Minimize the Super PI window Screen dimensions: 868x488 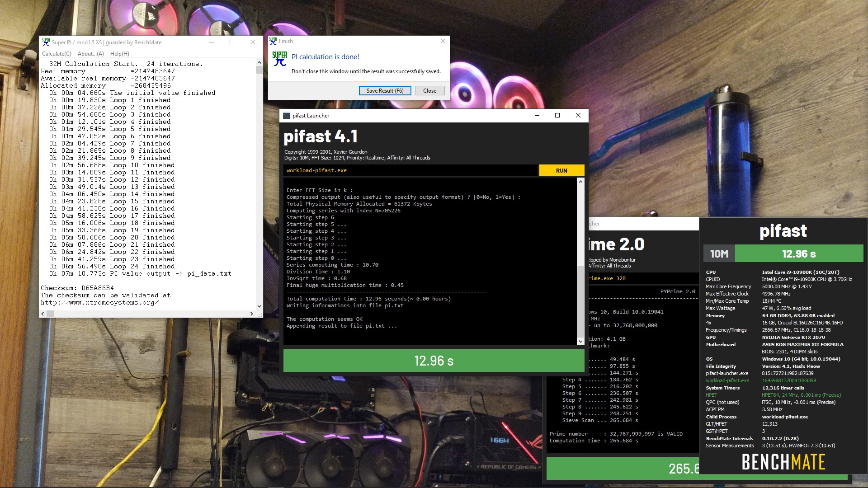point(211,42)
